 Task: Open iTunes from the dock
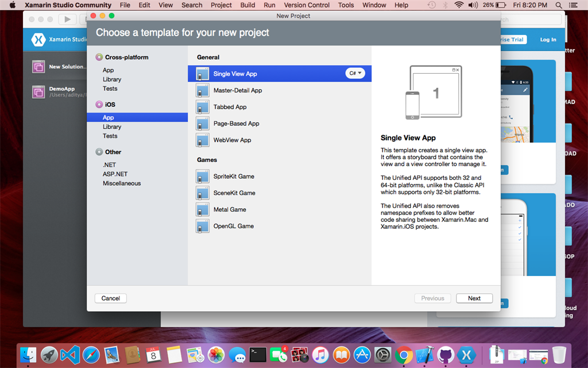tap(320, 354)
